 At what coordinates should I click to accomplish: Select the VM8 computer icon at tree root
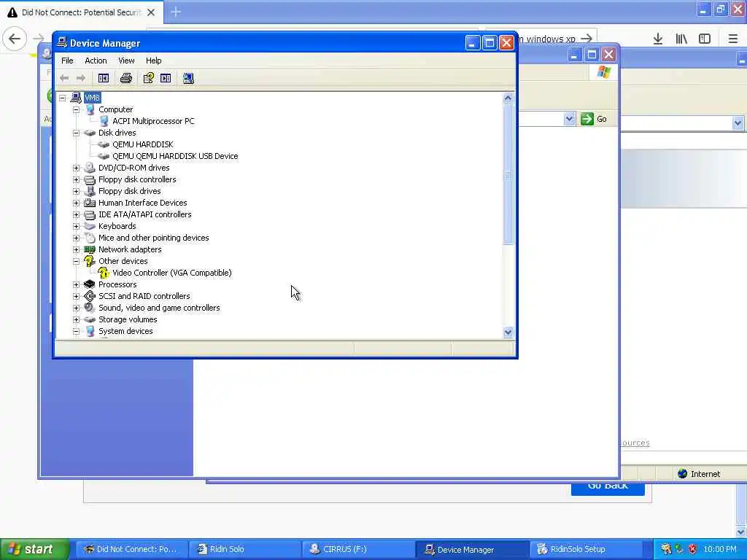tap(76, 98)
